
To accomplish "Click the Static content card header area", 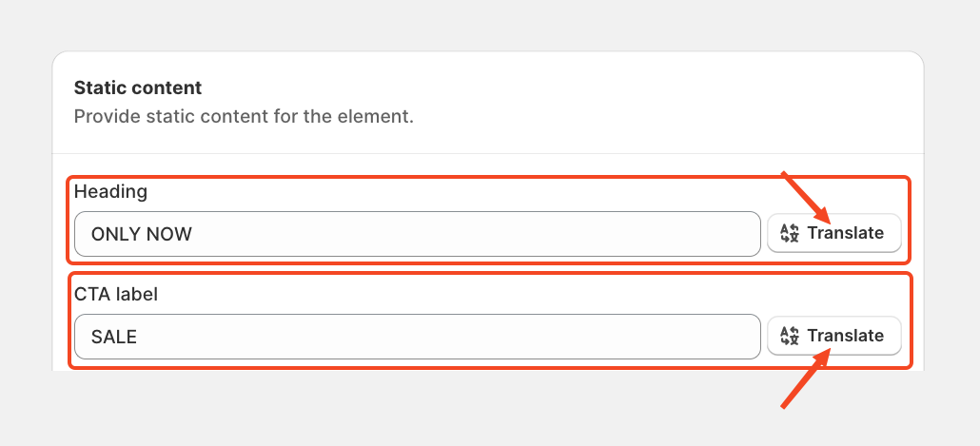I will click(487, 103).
